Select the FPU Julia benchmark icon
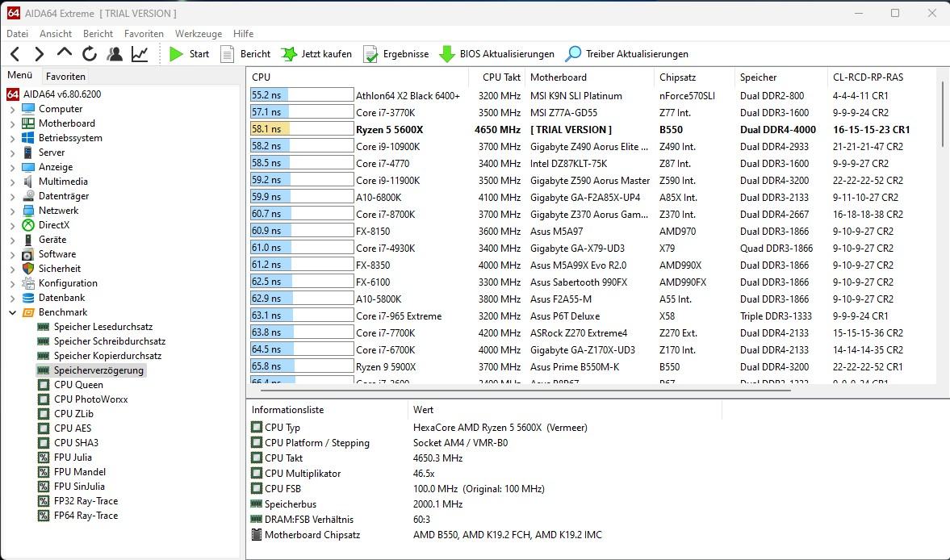This screenshot has width=950, height=560. (43, 458)
